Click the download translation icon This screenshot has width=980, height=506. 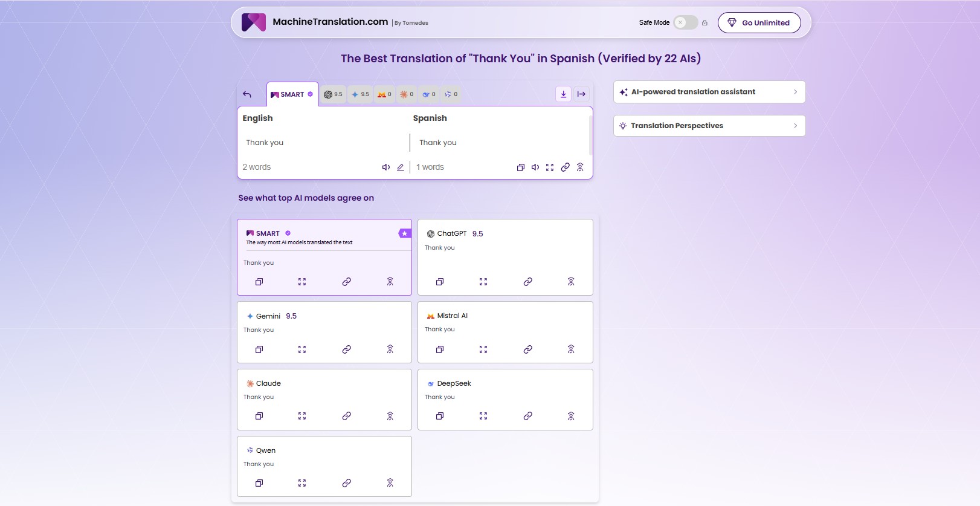(563, 94)
